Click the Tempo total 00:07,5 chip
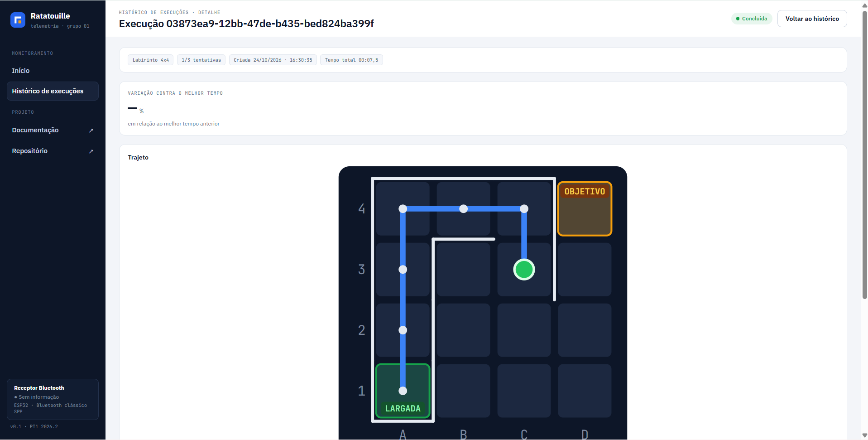Image resolution: width=868 pixels, height=440 pixels. coord(351,60)
